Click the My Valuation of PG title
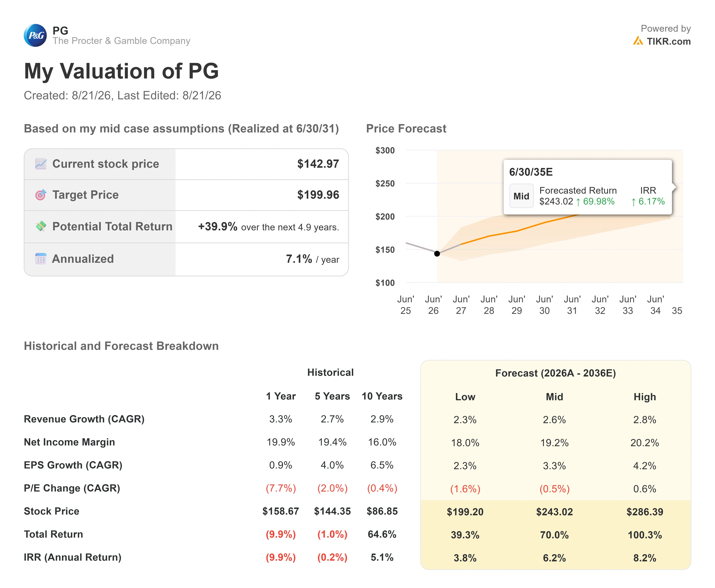This screenshot has height=588, width=715. coord(121,71)
